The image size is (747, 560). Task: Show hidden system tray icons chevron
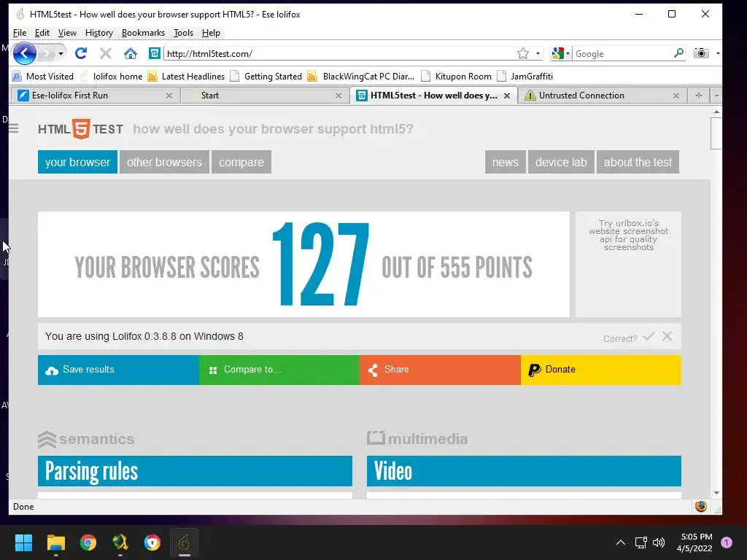pos(620,542)
